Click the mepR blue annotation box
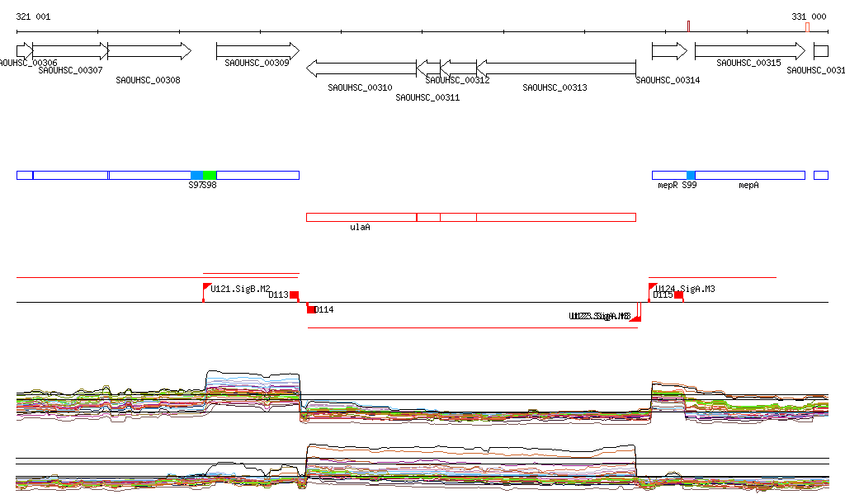This screenshot has height=504, width=845. click(x=669, y=175)
